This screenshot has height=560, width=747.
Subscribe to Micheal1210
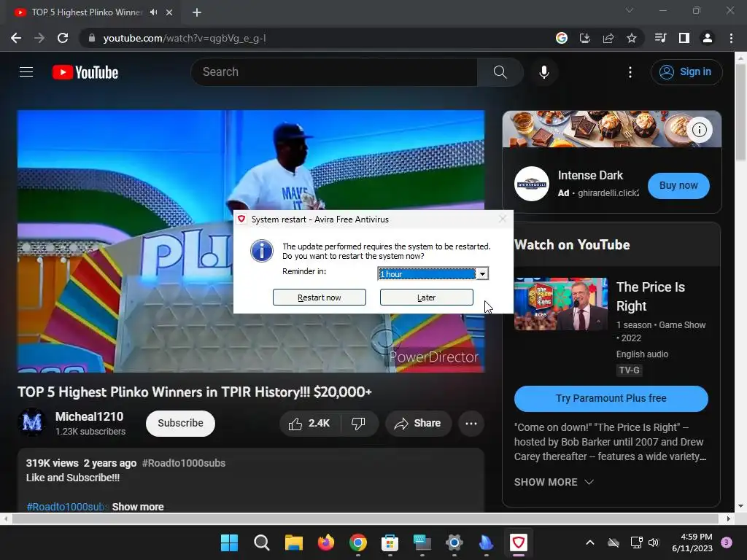pos(180,423)
